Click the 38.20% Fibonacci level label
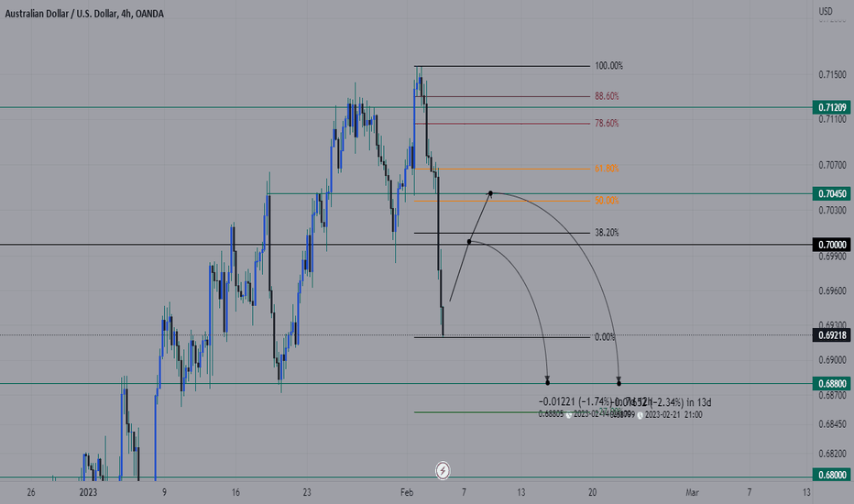The width and height of the screenshot is (854, 504). [x=607, y=233]
